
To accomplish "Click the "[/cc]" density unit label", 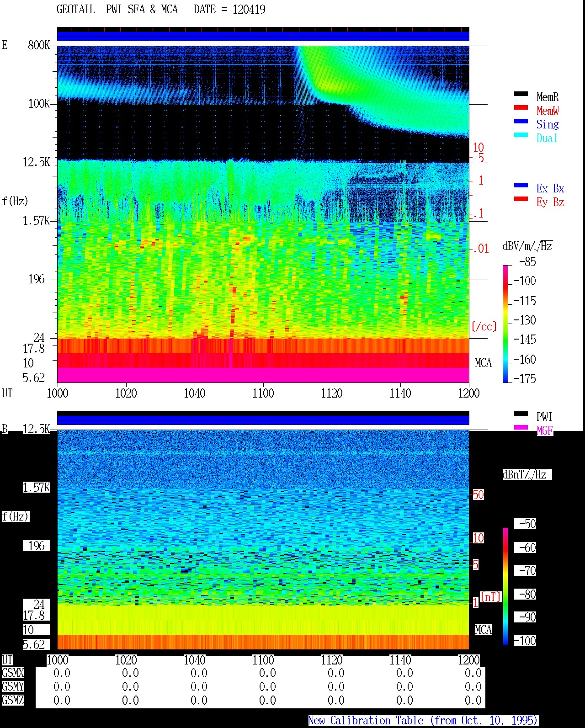I will 484,326.
